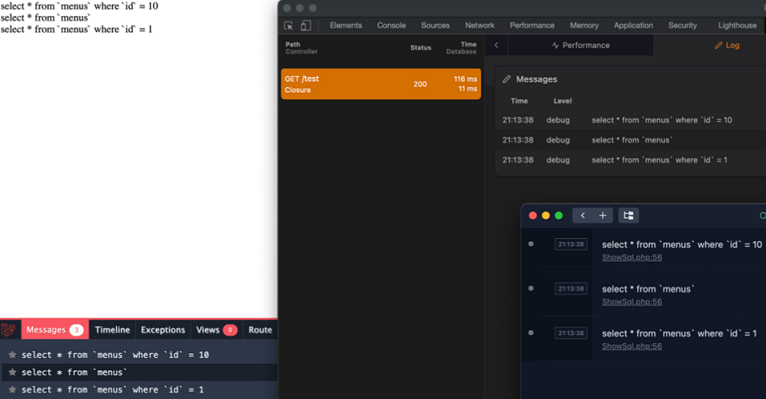This screenshot has width=766, height=399.
Task: Switch to the Network tab
Action: click(x=480, y=25)
